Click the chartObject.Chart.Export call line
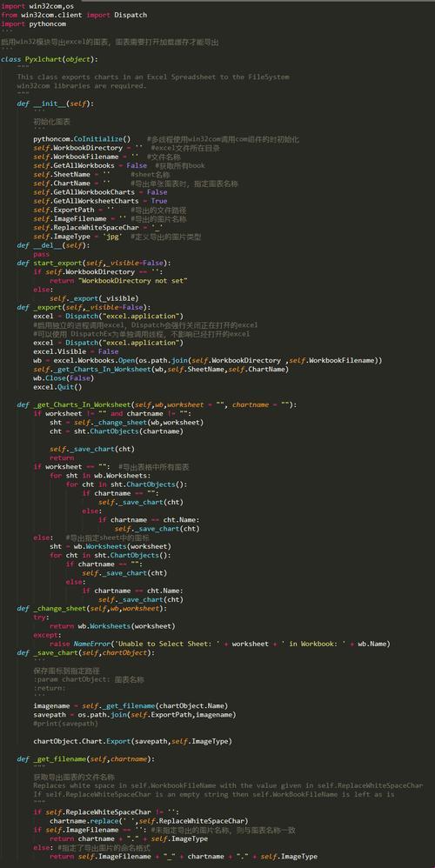Image resolution: width=435 pixels, height=868 pixels. tap(132, 741)
